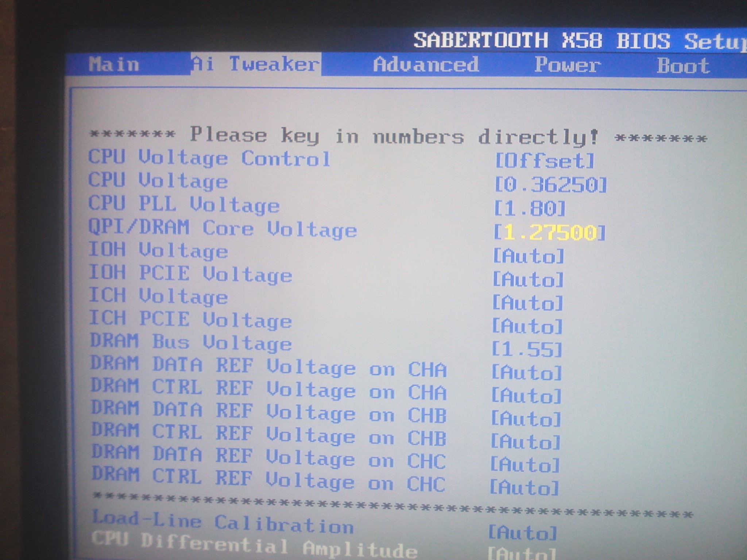Select CPU Differential Amplitude label
747x560 pixels.
tap(254, 545)
